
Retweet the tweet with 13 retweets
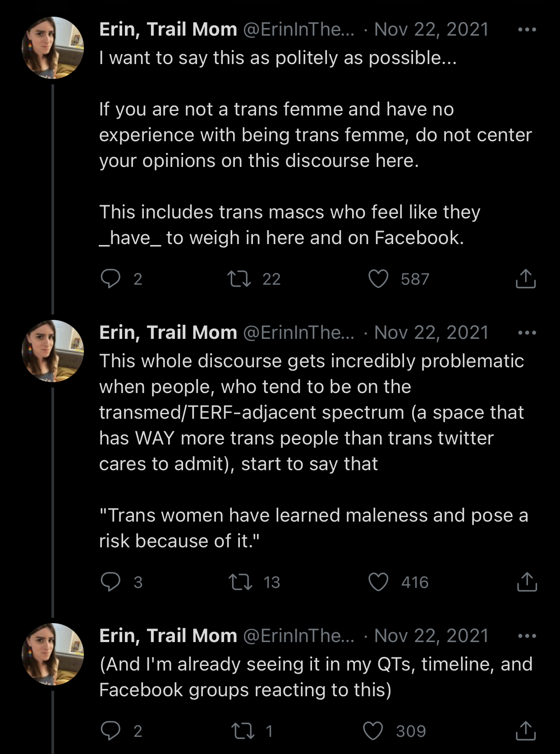[240, 582]
